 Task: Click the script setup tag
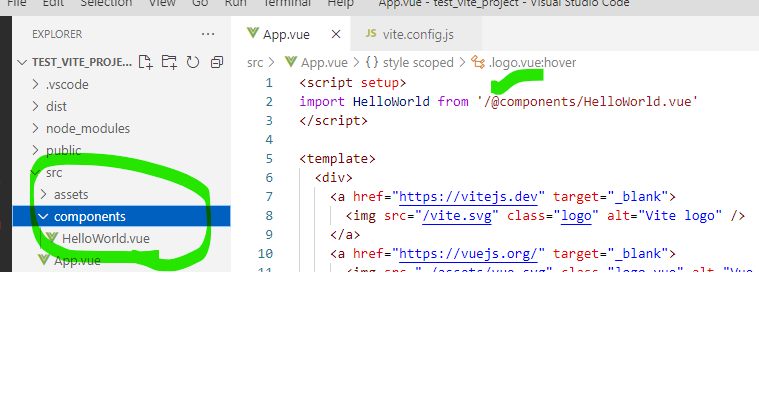pyautogui.click(x=352, y=83)
